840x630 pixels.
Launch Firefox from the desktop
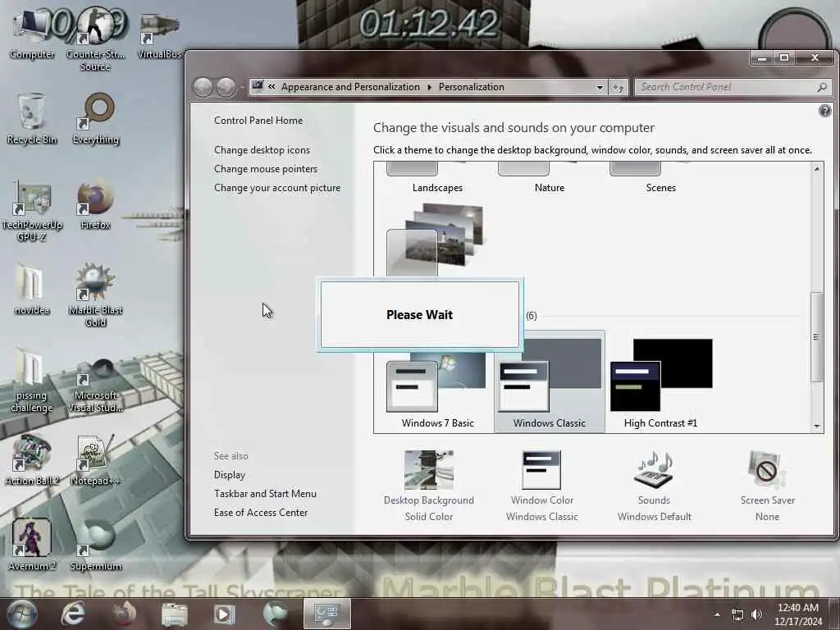[95, 206]
